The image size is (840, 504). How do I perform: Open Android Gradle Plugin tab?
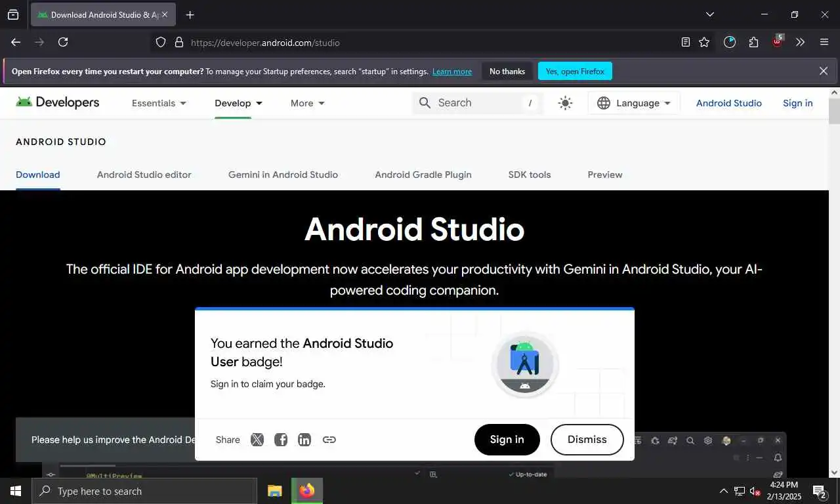click(423, 175)
